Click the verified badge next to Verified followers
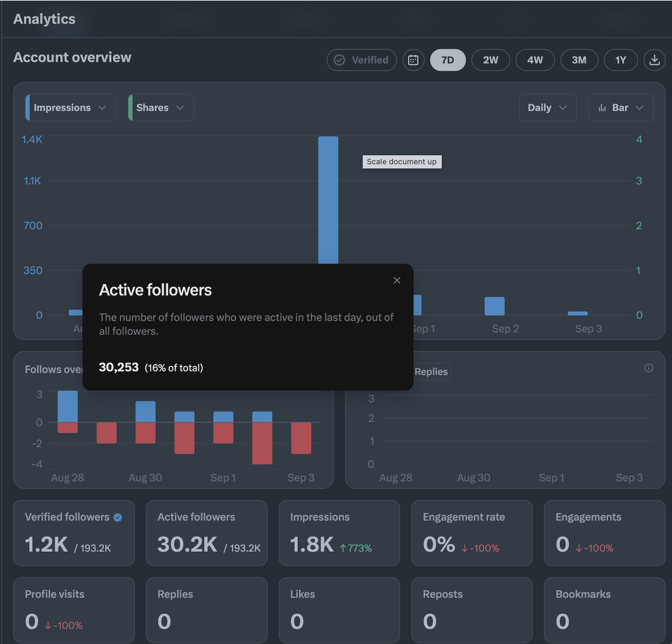The height and width of the screenshot is (644, 672). click(x=118, y=517)
